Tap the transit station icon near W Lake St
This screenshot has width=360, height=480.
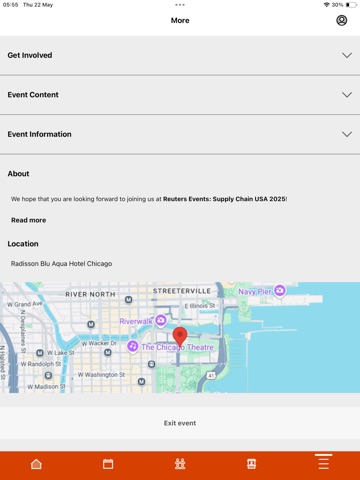40,353
